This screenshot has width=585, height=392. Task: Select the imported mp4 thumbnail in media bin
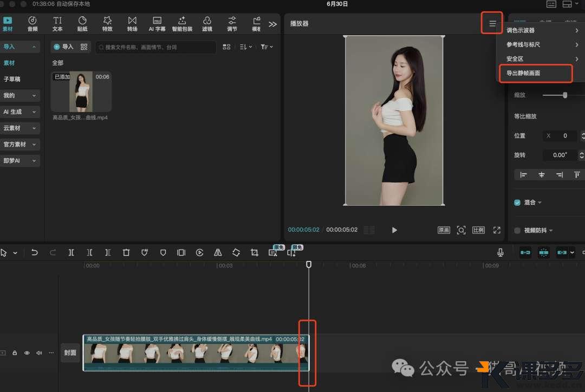(81, 92)
